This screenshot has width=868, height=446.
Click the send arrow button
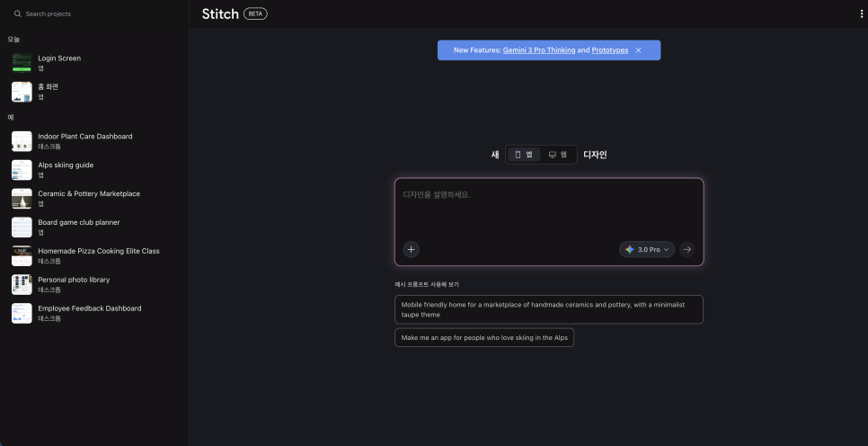(x=687, y=249)
